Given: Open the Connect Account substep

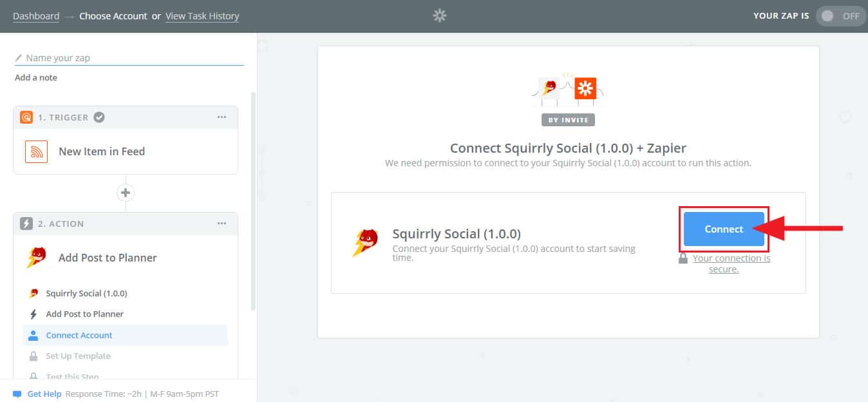Looking at the screenshot, I should click(x=126, y=335).
